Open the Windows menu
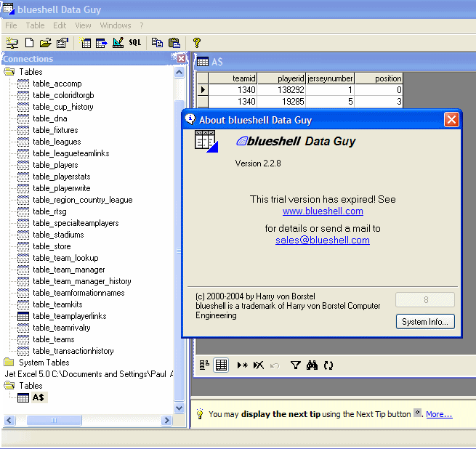Viewport: 476px width, 449px height. [116, 25]
